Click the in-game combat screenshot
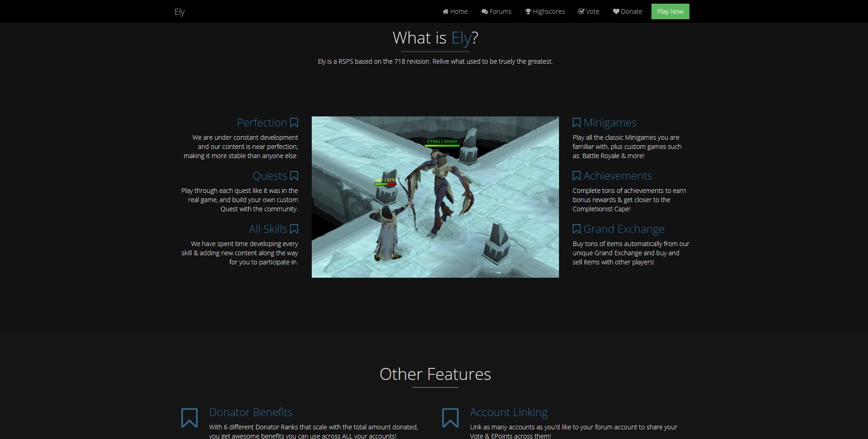The image size is (868, 439). (435, 197)
